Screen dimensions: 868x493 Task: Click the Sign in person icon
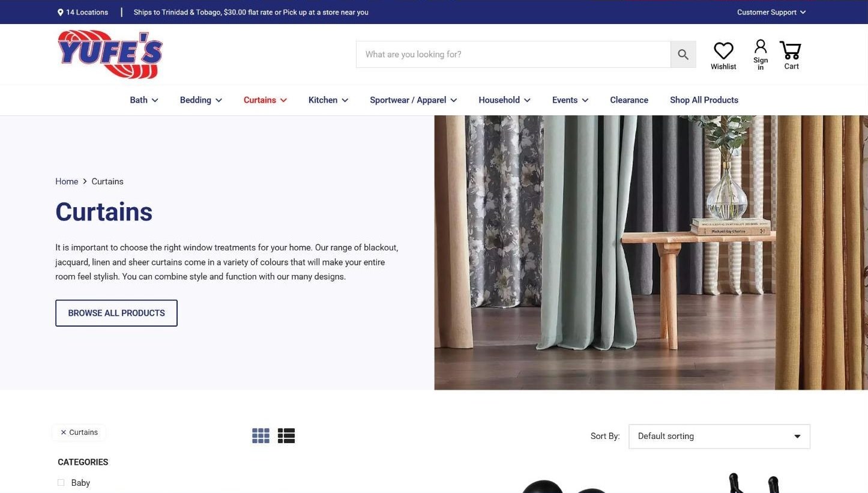(x=761, y=46)
